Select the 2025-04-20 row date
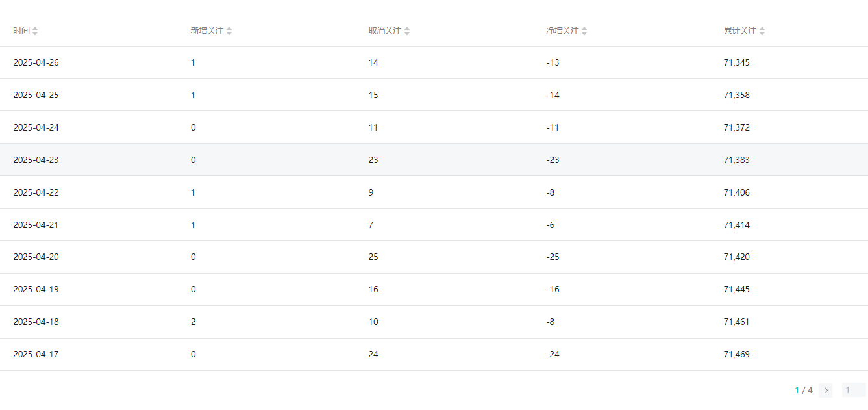 36,257
